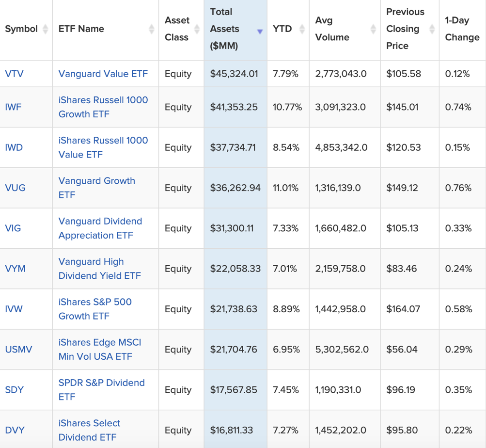Image resolution: width=486 pixels, height=448 pixels.
Task: Select YTD value 6.95% for USMV
Action: pyautogui.click(x=286, y=350)
